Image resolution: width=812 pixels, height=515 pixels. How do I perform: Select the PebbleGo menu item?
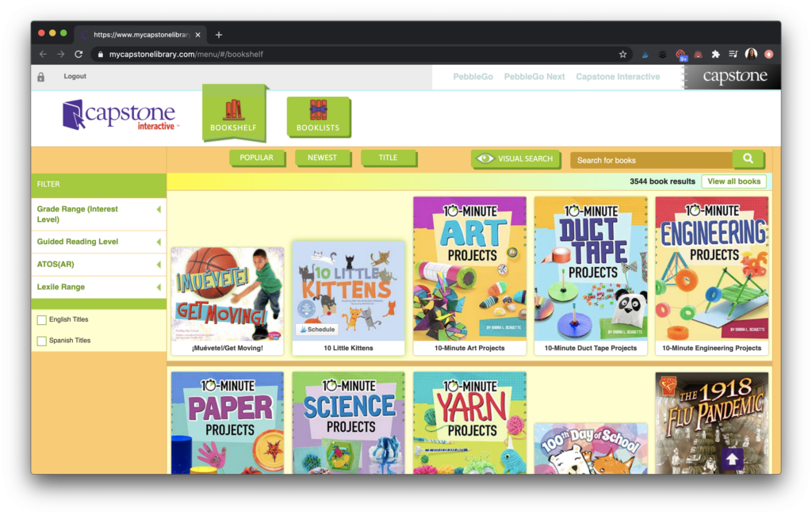tap(473, 76)
